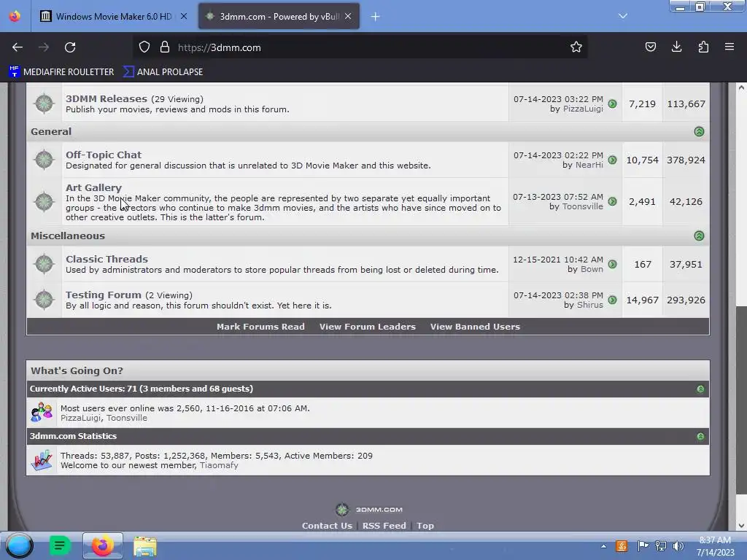The height and width of the screenshot is (560, 747).
Task: Show hidden system tray icons
Action: 603,546
